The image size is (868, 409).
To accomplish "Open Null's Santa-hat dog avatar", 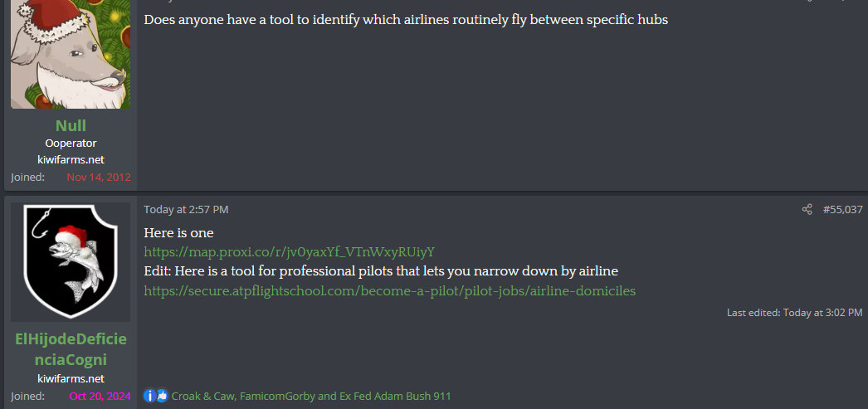I will point(71,54).
